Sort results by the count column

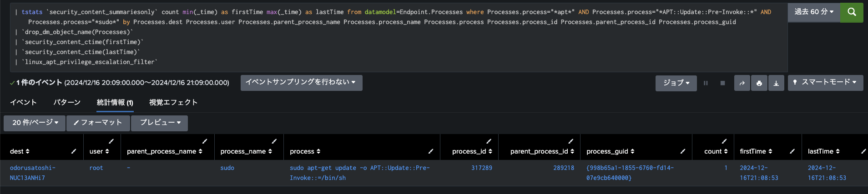716,151
